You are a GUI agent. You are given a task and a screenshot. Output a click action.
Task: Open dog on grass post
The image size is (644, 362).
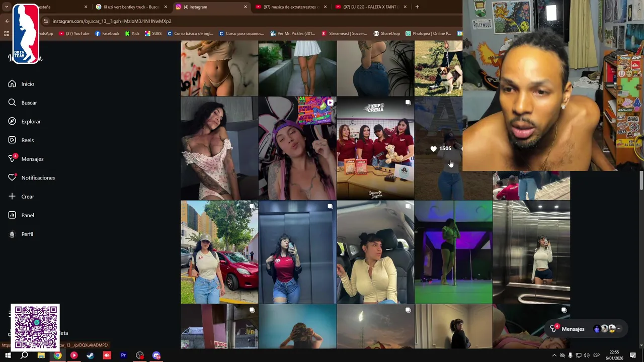pyautogui.click(x=438, y=68)
